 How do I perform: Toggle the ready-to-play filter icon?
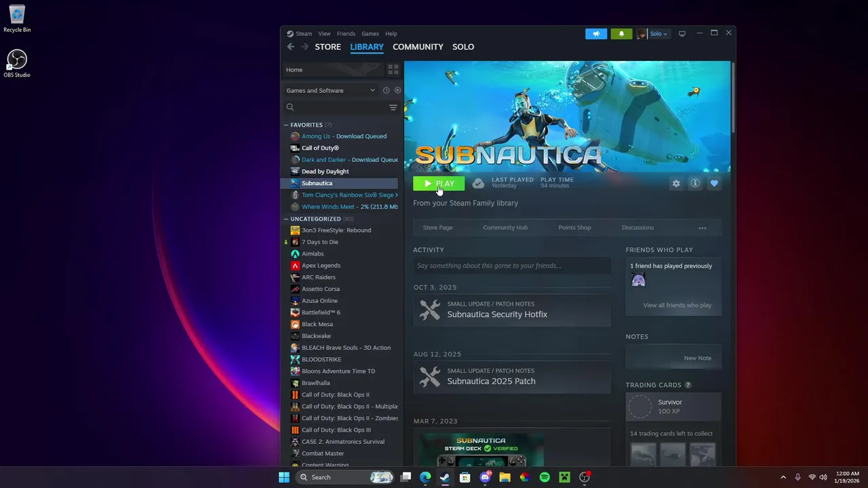pyautogui.click(x=397, y=90)
